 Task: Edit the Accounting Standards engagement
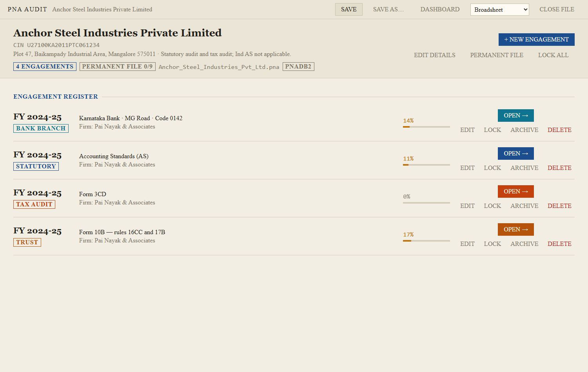(467, 168)
